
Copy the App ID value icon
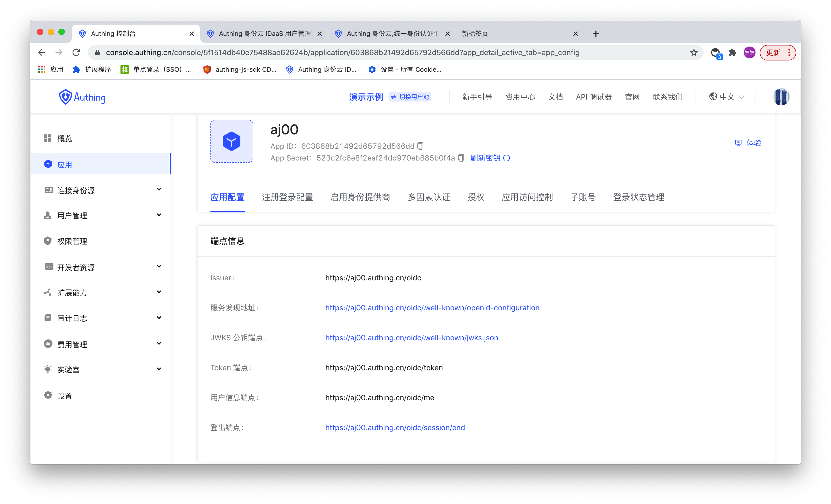tap(420, 146)
